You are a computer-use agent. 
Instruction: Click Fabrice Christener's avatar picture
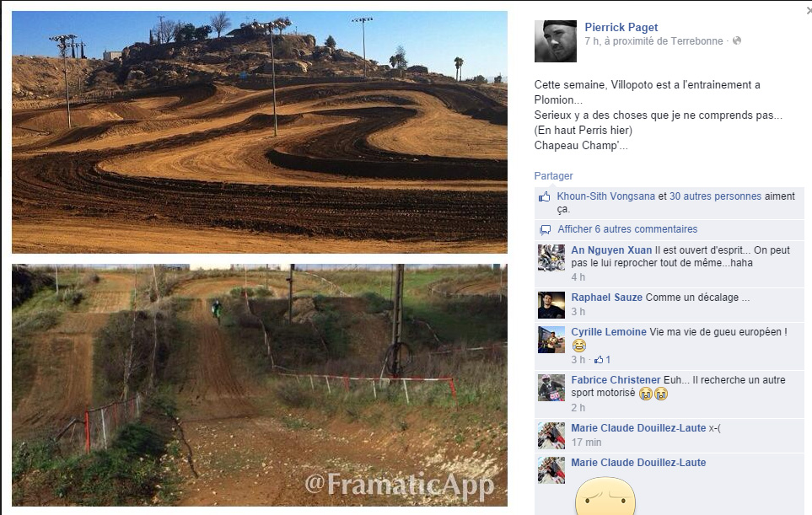[x=551, y=388]
